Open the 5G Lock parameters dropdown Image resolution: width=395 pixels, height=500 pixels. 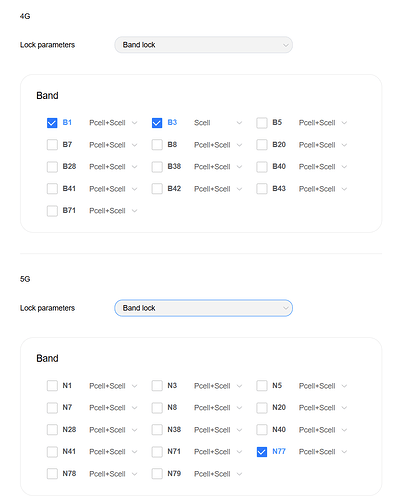(x=203, y=308)
